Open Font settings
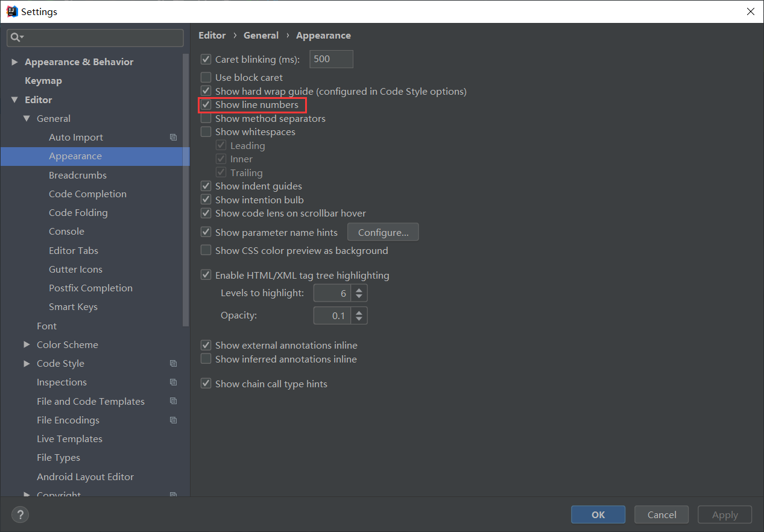The width and height of the screenshot is (764, 532). click(46, 326)
